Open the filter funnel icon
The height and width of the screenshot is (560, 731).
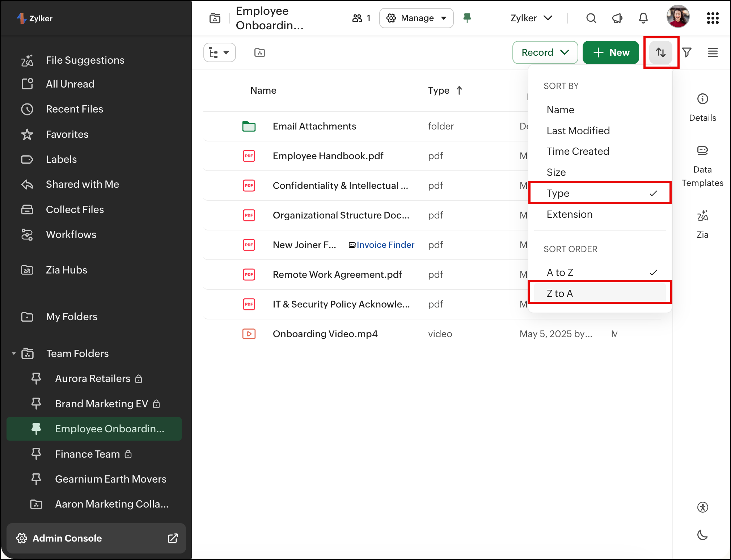[x=687, y=52]
